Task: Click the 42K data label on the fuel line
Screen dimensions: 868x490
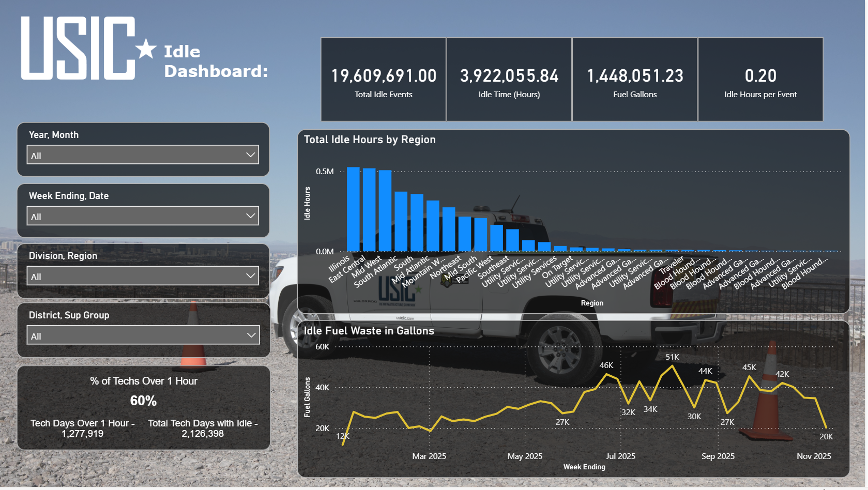Action: [782, 374]
